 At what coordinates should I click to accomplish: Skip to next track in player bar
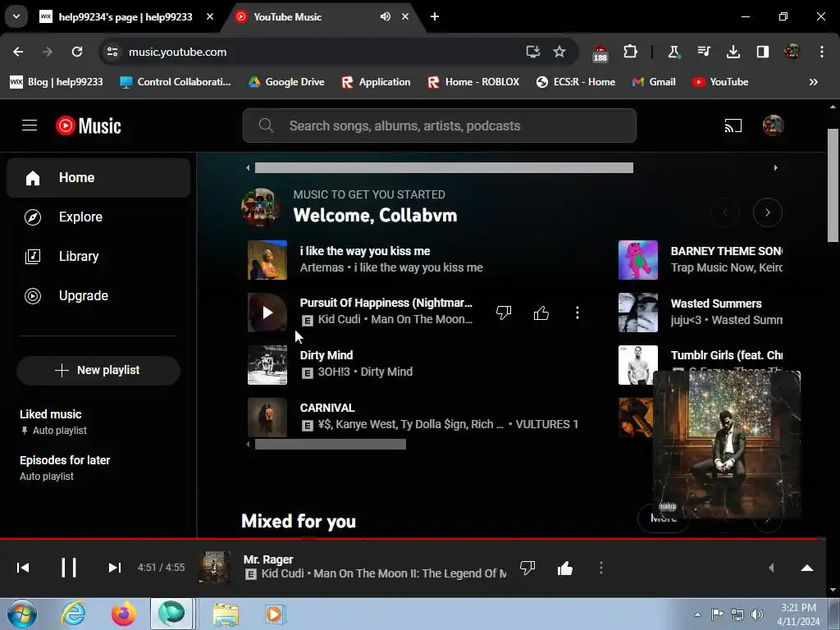click(114, 568)
